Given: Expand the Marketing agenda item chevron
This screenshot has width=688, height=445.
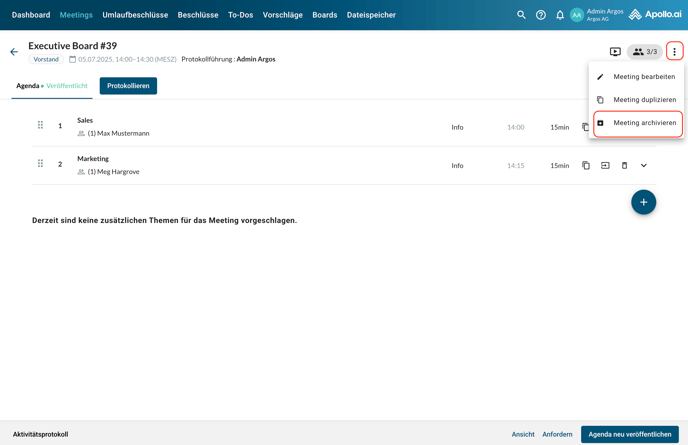Looking at the screenshot, I should pyautogui.click(x=644, y=166).
